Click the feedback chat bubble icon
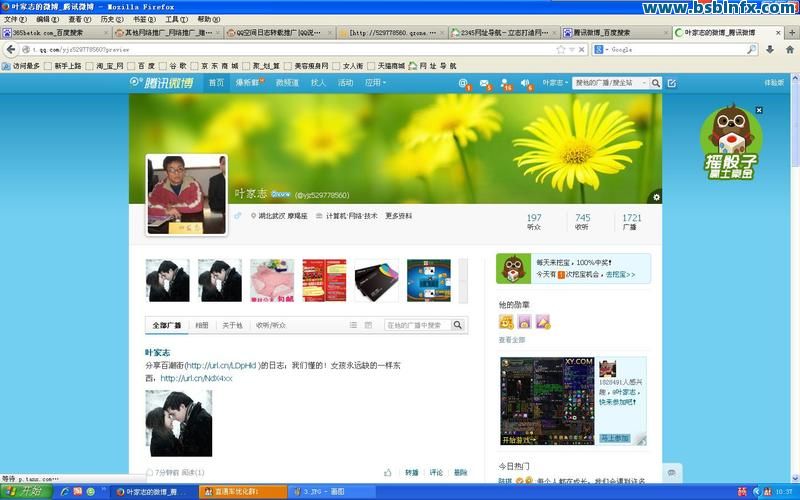This screenshot has width=800, height=500. click(671, 472)
